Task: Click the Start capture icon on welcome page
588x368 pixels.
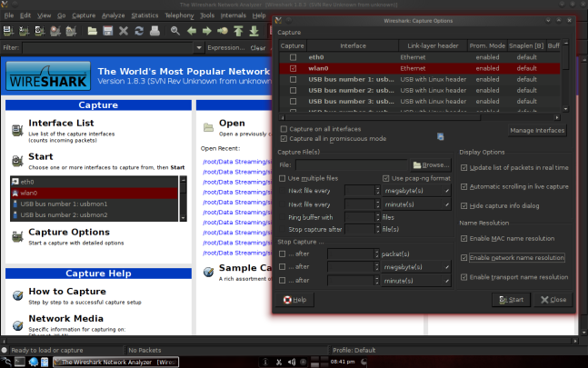Action: click(x=17, y=161)
